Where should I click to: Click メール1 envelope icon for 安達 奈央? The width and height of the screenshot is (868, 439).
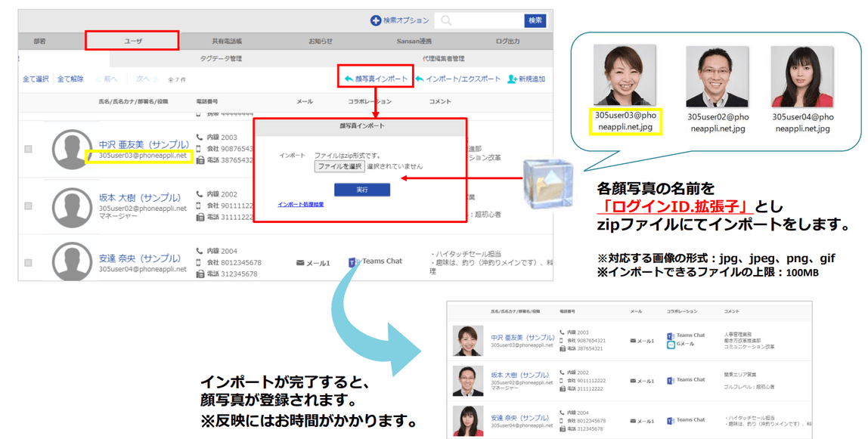click(x=300, y=263)
